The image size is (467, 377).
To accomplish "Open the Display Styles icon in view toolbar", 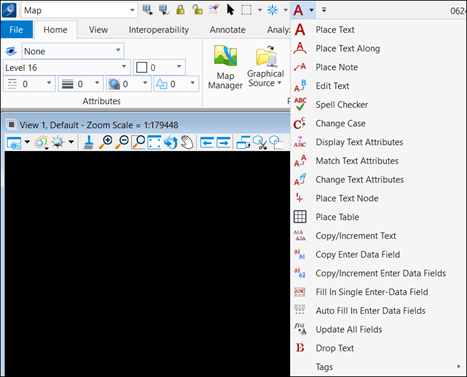I will click(41, 143).
